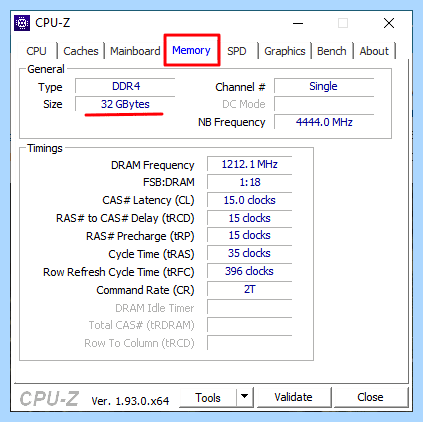Click the DRAM Frequency label

(153, 165)
